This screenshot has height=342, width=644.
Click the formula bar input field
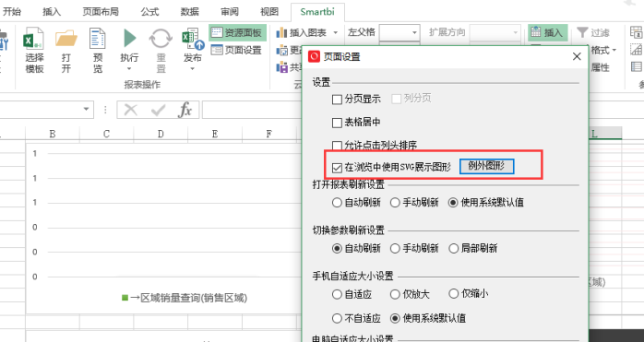pyautogui.click(x=251, y=110)
